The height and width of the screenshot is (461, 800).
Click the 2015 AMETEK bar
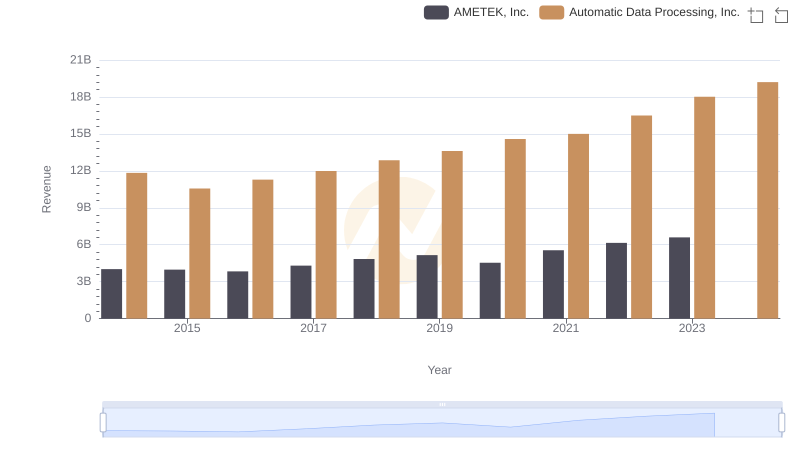[x=174, y=294]
